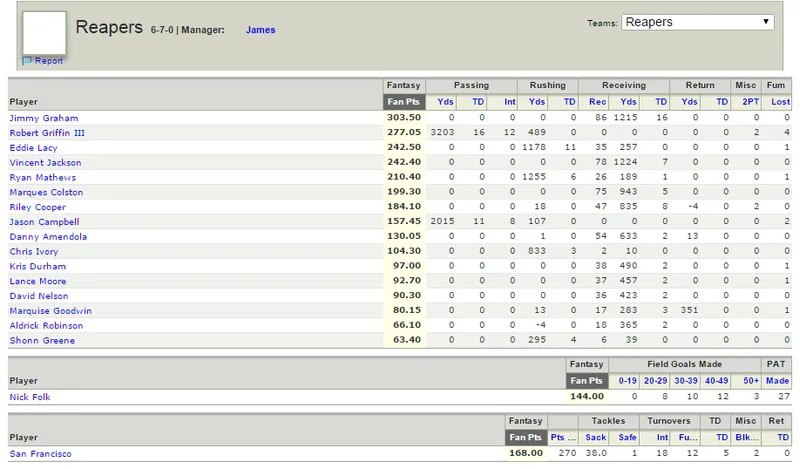The height and width of the screenshot is (469, 800).
Task: Sort by Misc 2PT column
Action: click(751, 102)
